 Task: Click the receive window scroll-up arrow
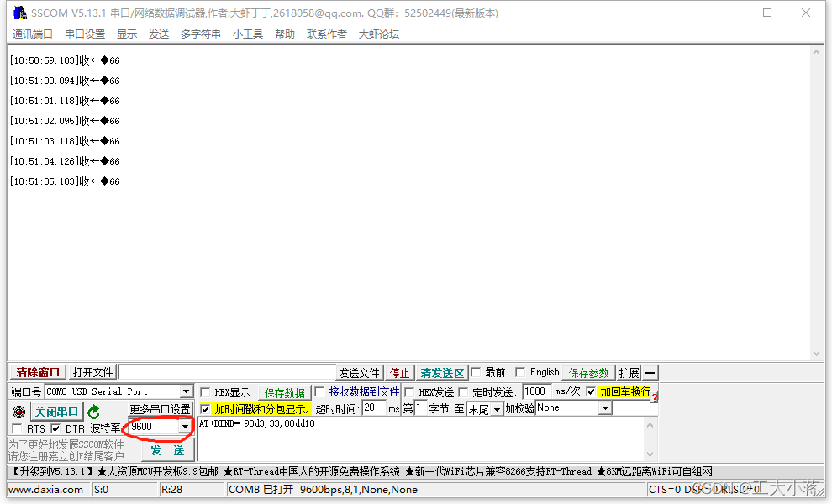816,52
